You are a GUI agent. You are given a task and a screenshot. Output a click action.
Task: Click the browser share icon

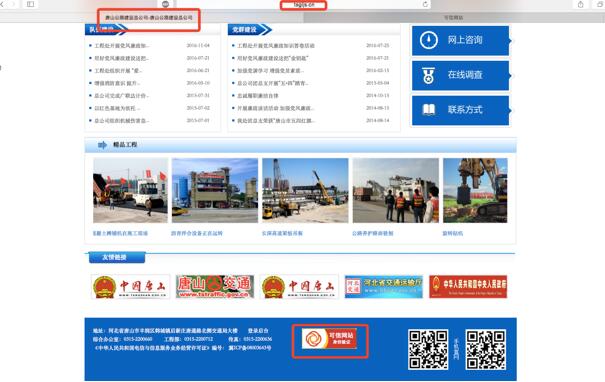click(580, 4)
